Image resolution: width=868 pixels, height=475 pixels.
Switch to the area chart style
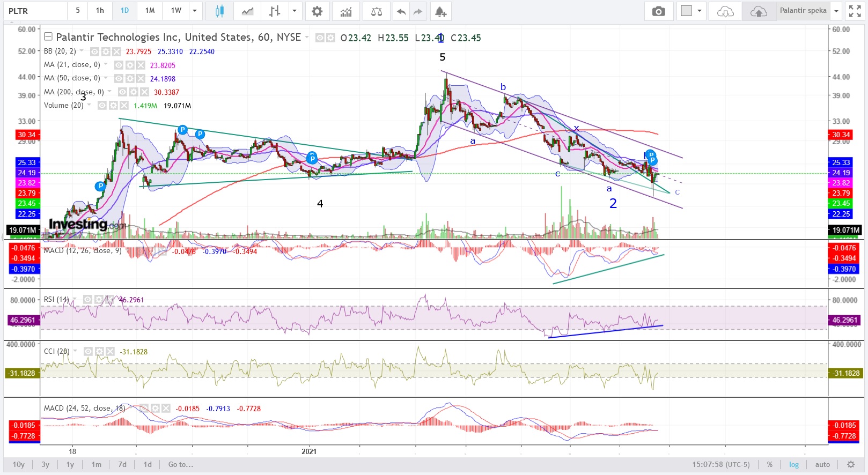click(x=247, y=11)
